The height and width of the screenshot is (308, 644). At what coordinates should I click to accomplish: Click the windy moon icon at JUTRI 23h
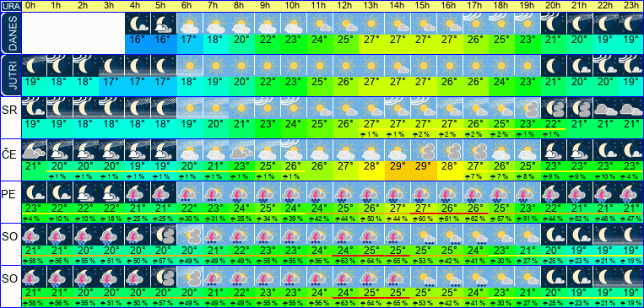pyautogui.click(x=631, y=66)
